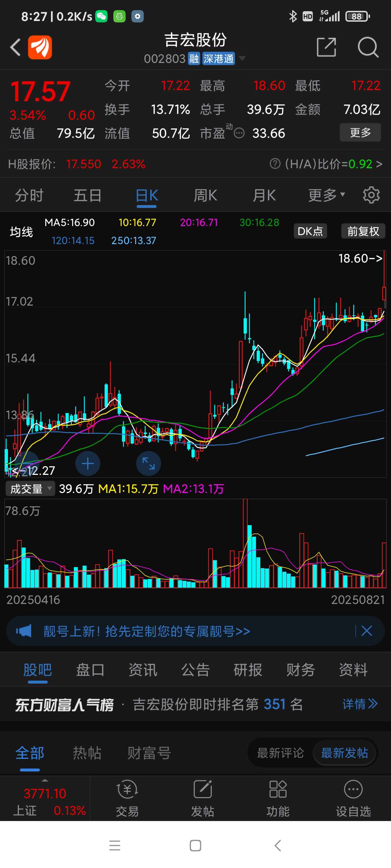The height and width of the screenshot is (868, 391).
Task: Tap Android recent apps menu button
Action: click(115, 846)
